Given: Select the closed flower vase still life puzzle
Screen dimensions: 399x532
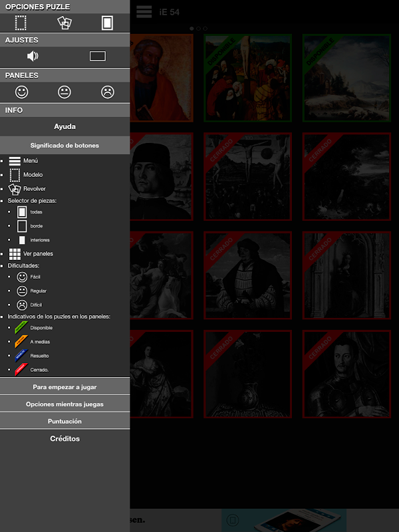Looking at the screenshot, I should (x=247, y=374).
